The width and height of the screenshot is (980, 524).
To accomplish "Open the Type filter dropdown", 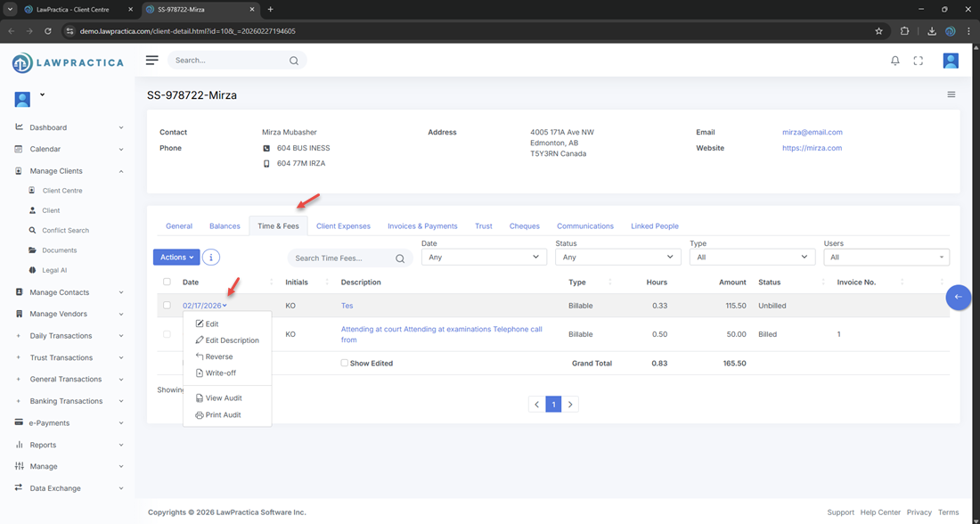I will click(752, 258).
